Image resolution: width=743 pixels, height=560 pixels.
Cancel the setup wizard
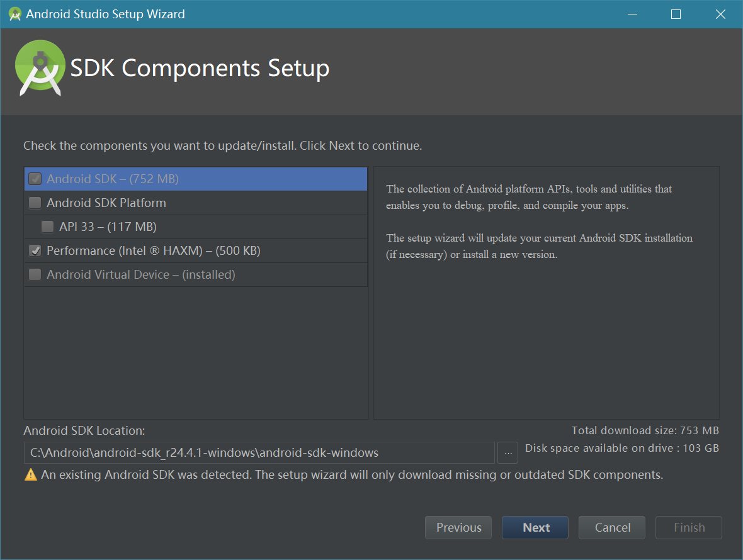coord(612,528)
